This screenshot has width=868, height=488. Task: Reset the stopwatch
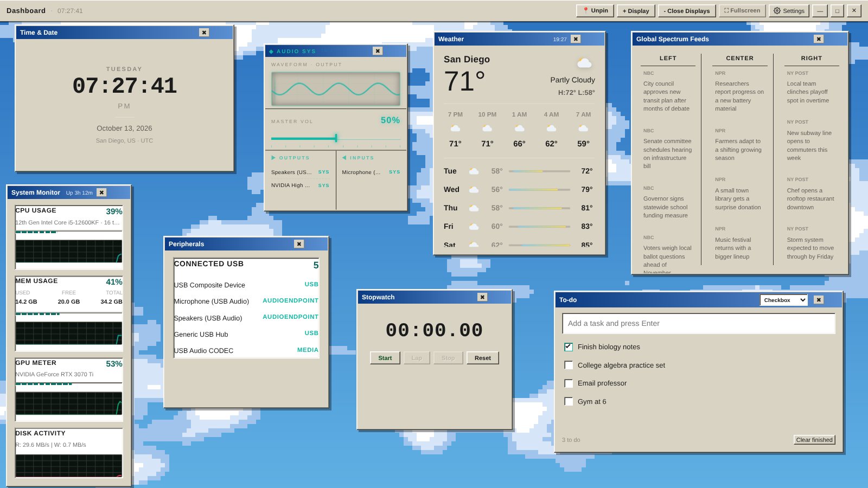[x=483, y=358]
